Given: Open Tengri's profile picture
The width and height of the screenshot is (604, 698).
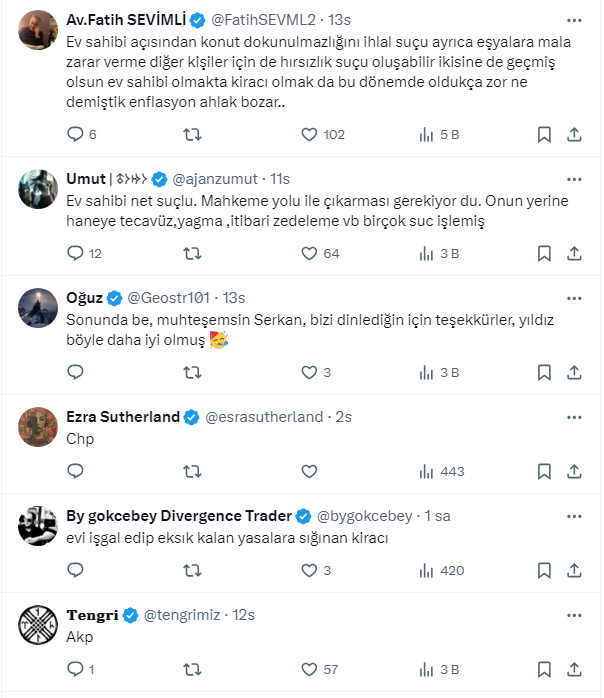Looking at the screenshot, I should 38,625.
